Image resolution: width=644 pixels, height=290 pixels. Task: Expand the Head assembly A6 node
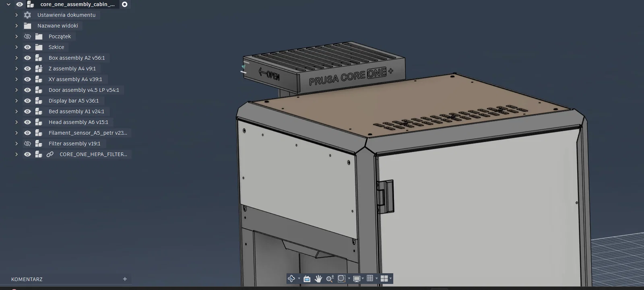[x=17, y=122]
